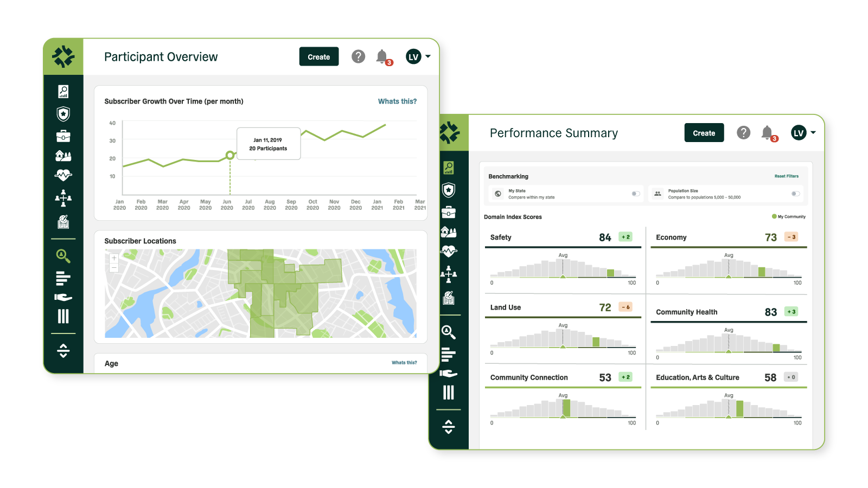Screen dimensions: 868x488
Task: Click Whats this? link in Age card
Action: coord(404,363)
